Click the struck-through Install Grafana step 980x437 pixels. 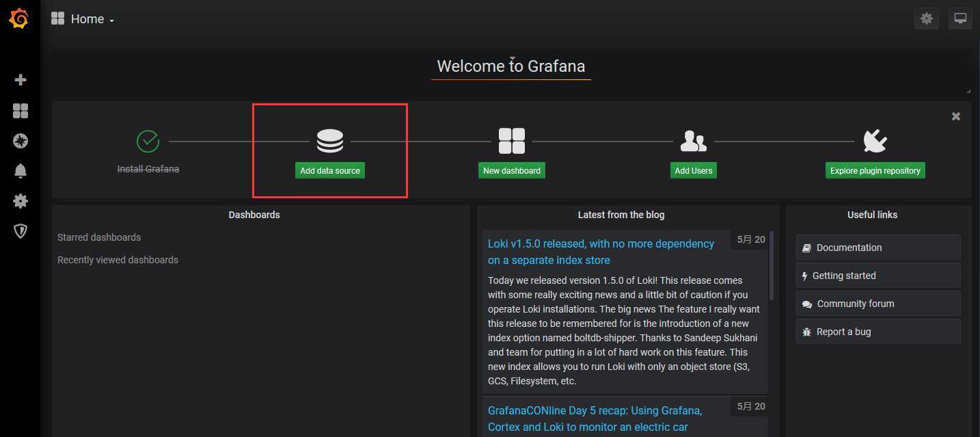click(x=148, y=169)
